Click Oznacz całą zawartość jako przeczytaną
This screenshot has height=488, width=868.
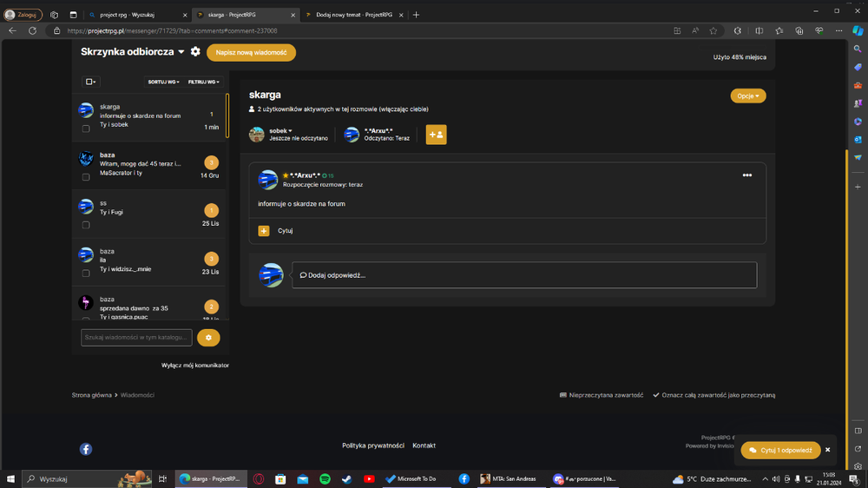(x=714, y=395)
